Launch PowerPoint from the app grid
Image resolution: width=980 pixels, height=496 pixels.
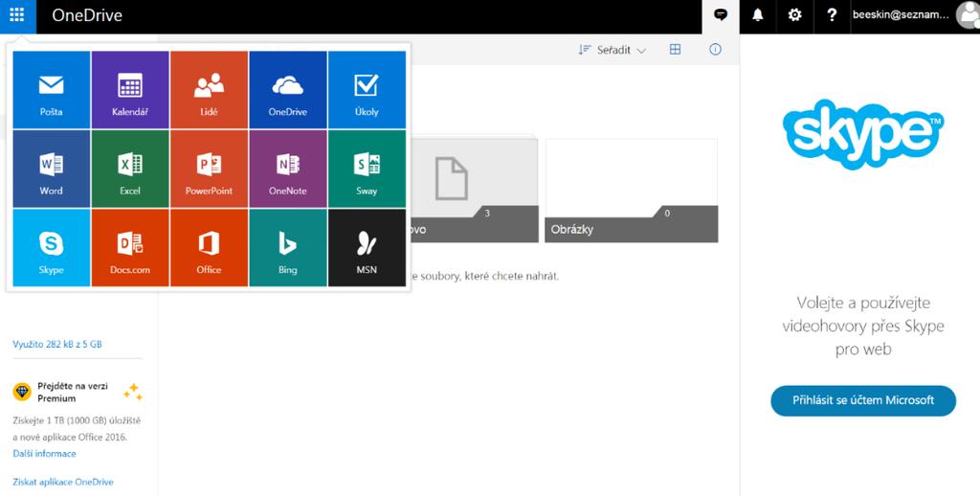pos(209,169)
